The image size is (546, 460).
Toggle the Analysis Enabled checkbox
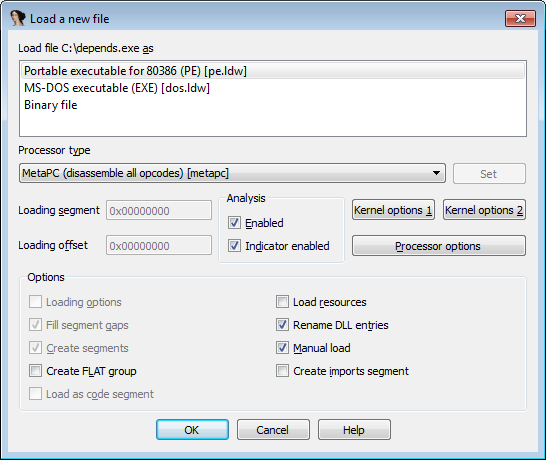pos(234,223)
